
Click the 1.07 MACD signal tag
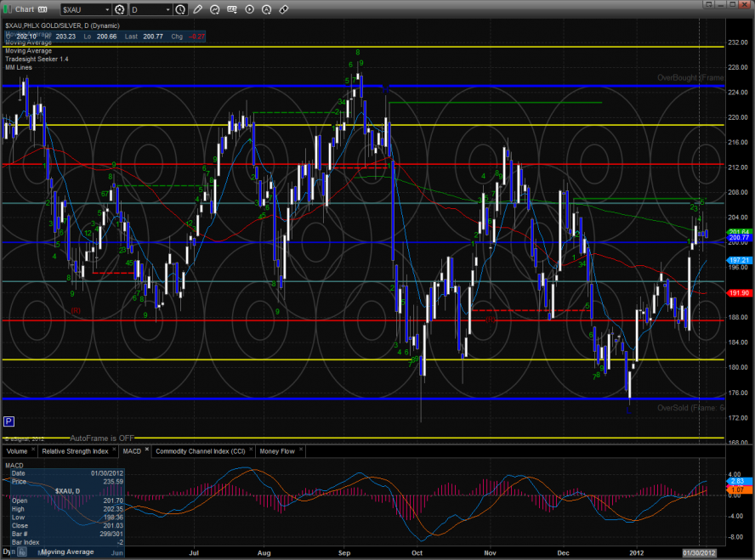738,489
